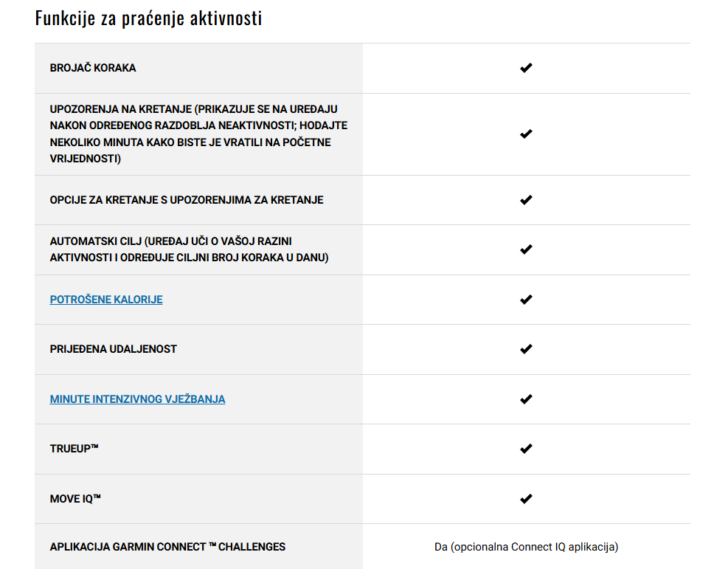Click the TrueUp feature label
Screen dimensions: 728x569
pos(74,449)
